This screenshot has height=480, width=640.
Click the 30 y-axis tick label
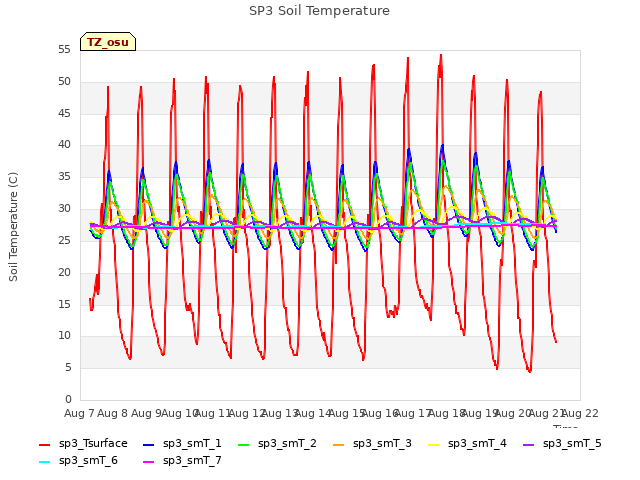[x=64, y=209]
